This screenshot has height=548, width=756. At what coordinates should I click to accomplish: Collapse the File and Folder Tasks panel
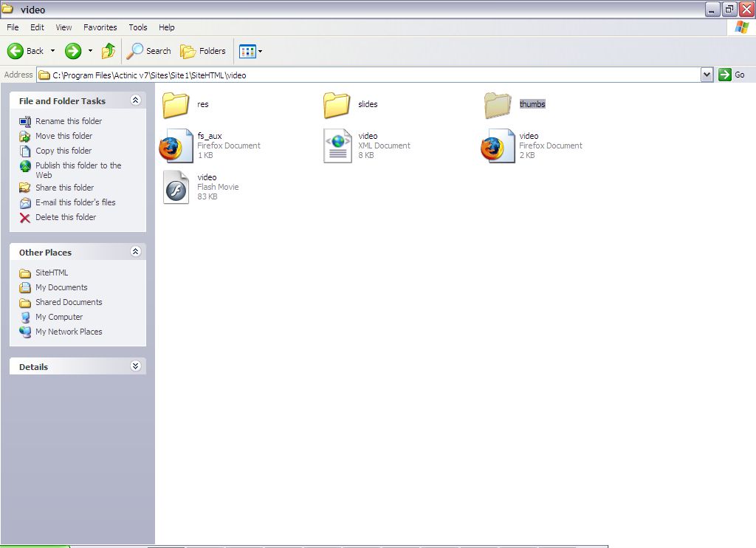[135, 100]
